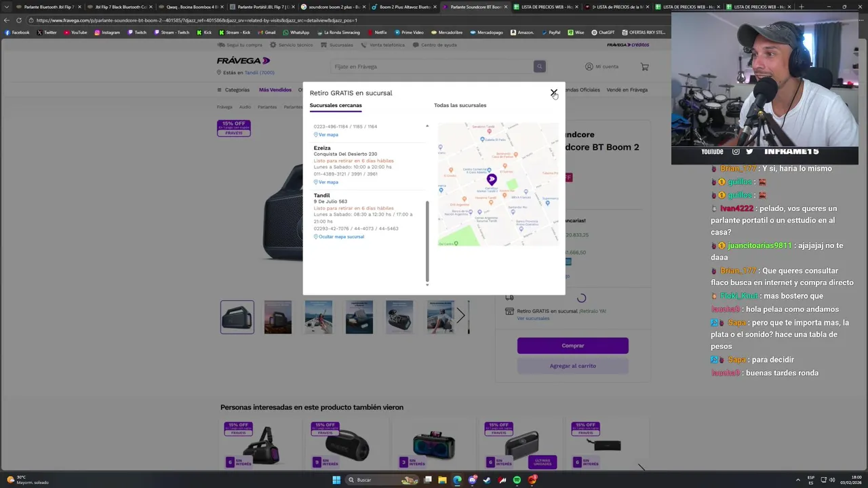Click the taskbar Buscar search box
868x488 pixels.
pyautogui.click(x=381, y=480)
